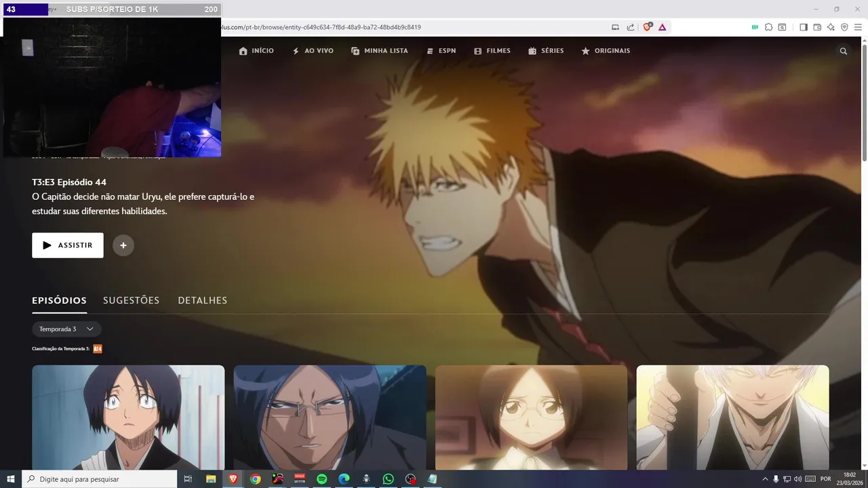Open SÉRIES in the top navigation

546,51
